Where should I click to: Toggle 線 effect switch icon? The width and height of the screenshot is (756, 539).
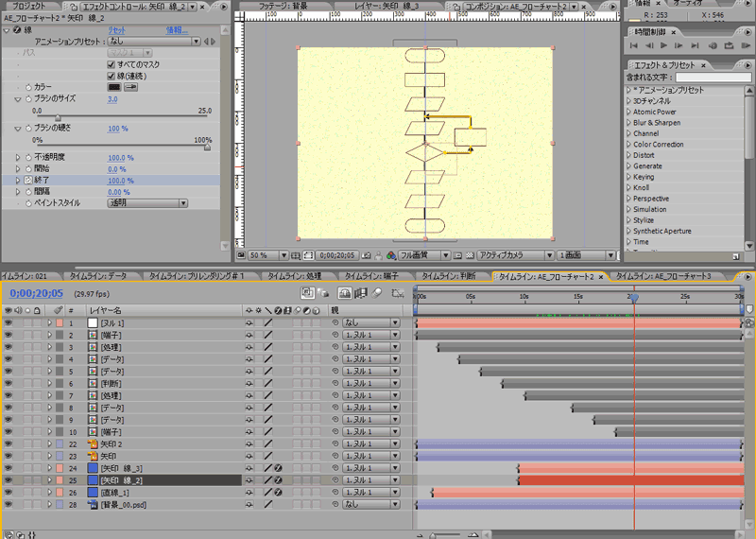17,30
